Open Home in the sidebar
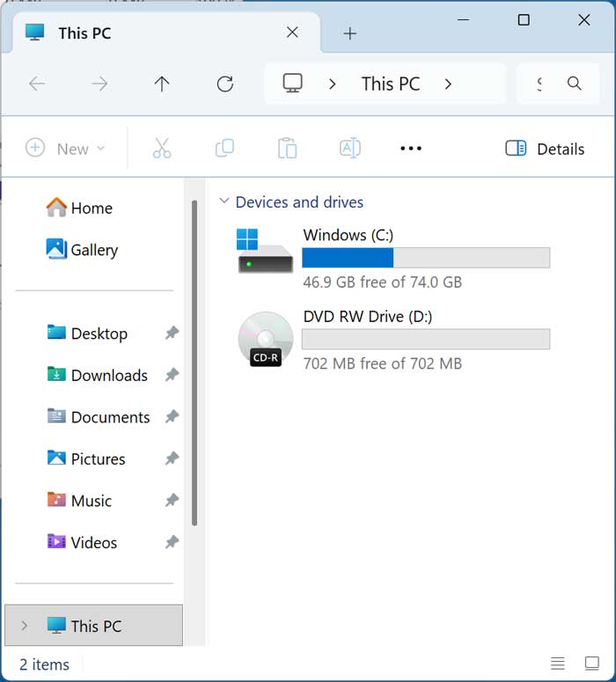 click(79, 208)
